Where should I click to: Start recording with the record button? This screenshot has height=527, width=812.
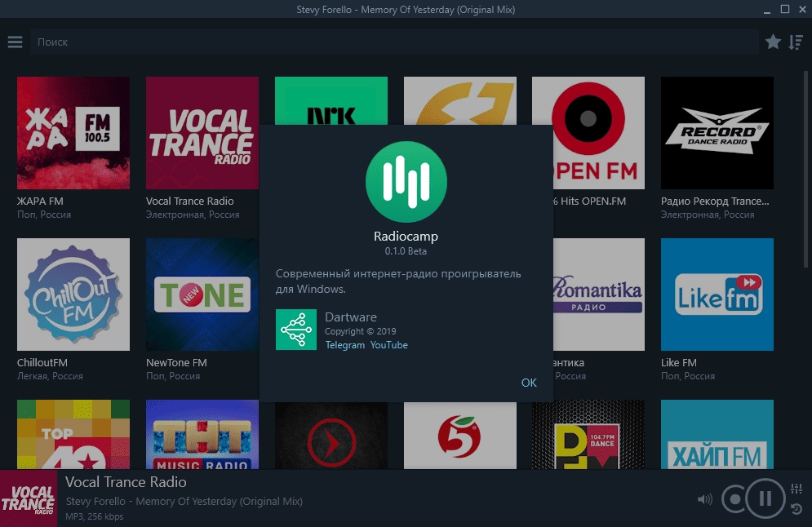pos(734,499)
